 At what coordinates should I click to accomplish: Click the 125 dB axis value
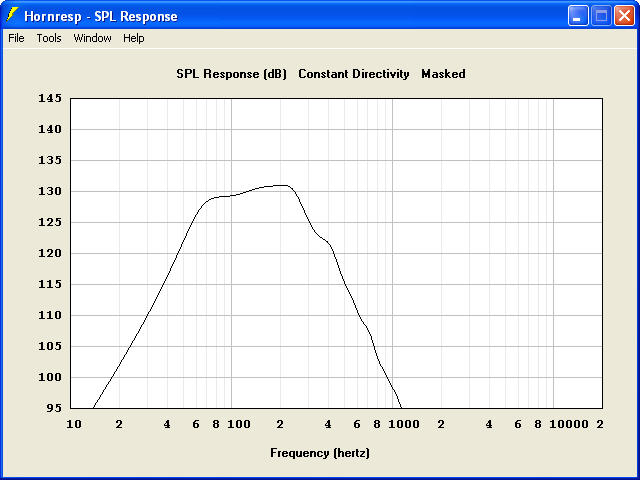(x=50, y=222)
